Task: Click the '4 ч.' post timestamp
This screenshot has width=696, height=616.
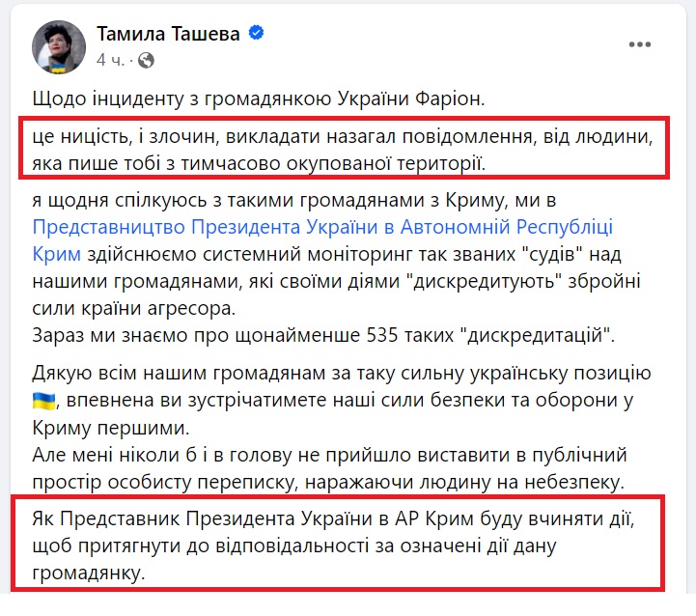Action: pos(111,60)
